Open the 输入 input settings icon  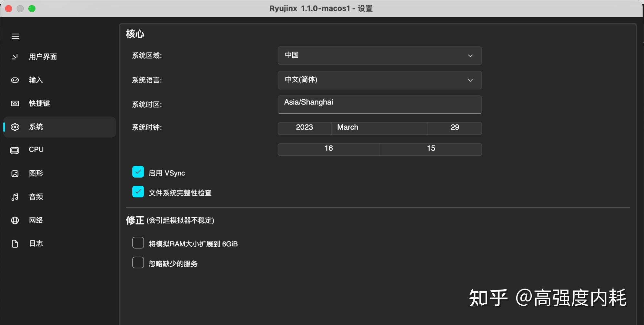click(15, 80)
